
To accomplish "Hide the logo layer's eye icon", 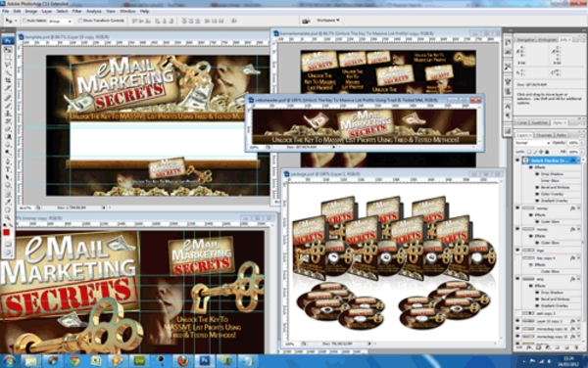I will pos(517,251).
